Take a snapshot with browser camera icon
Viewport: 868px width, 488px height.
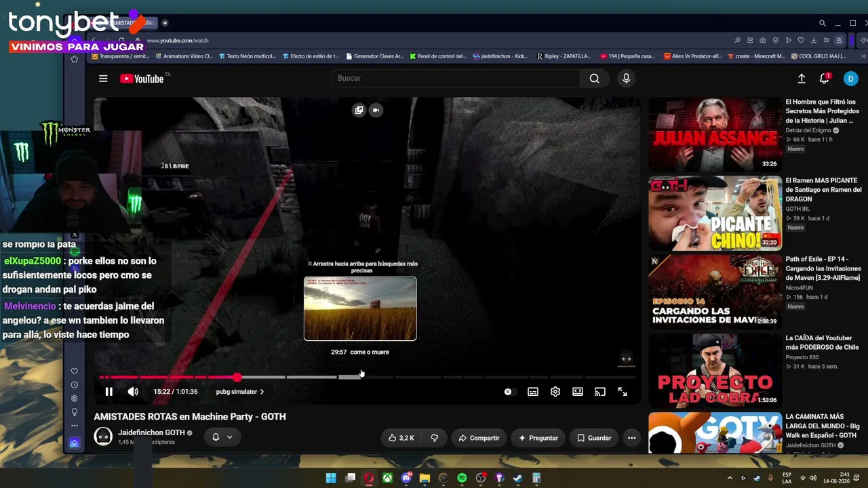pos(763,41)
